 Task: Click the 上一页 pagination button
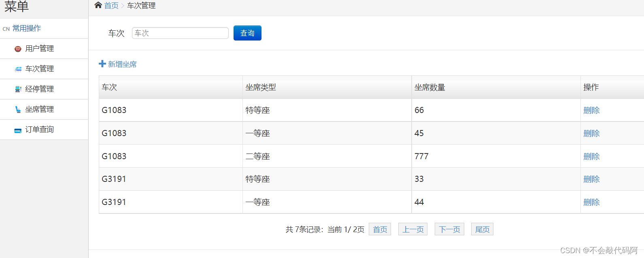(x=413, y=229)
